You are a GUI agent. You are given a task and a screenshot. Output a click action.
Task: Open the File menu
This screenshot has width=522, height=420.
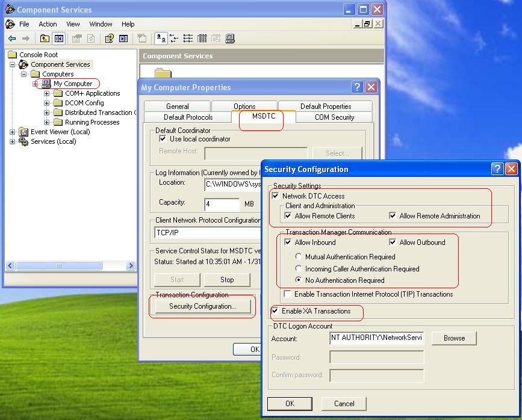tap(24, 24)
